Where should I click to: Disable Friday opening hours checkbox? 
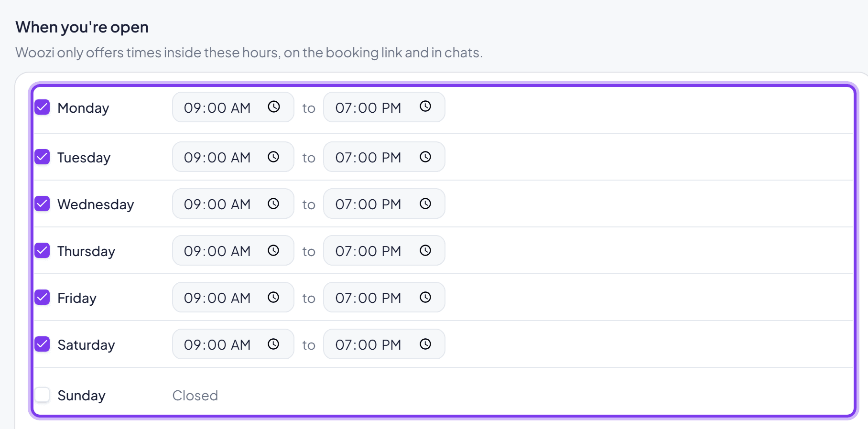[42, 297]
